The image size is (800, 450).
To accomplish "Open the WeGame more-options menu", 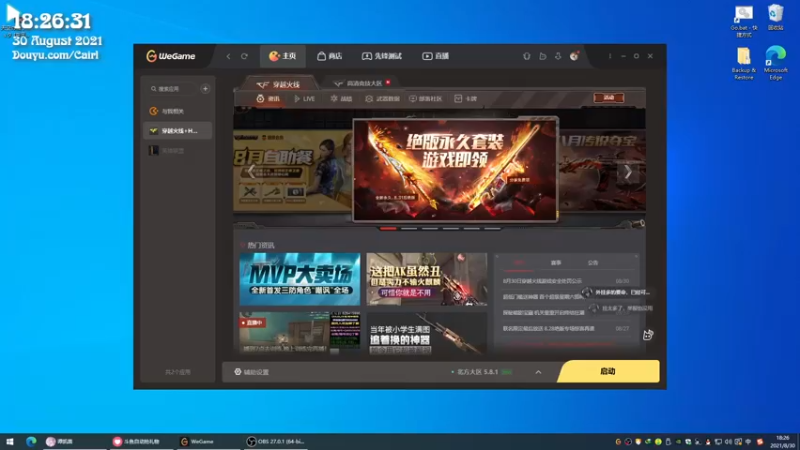I will tap(610, 56).
